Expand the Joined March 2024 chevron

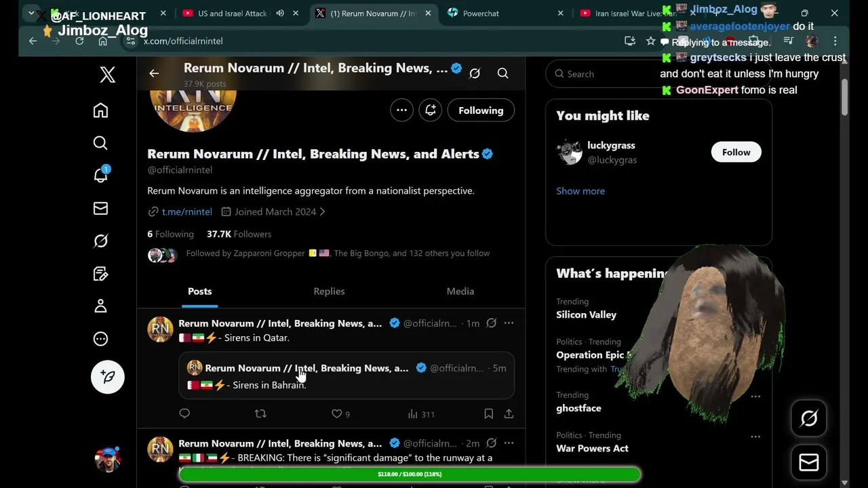click(322, 211)
